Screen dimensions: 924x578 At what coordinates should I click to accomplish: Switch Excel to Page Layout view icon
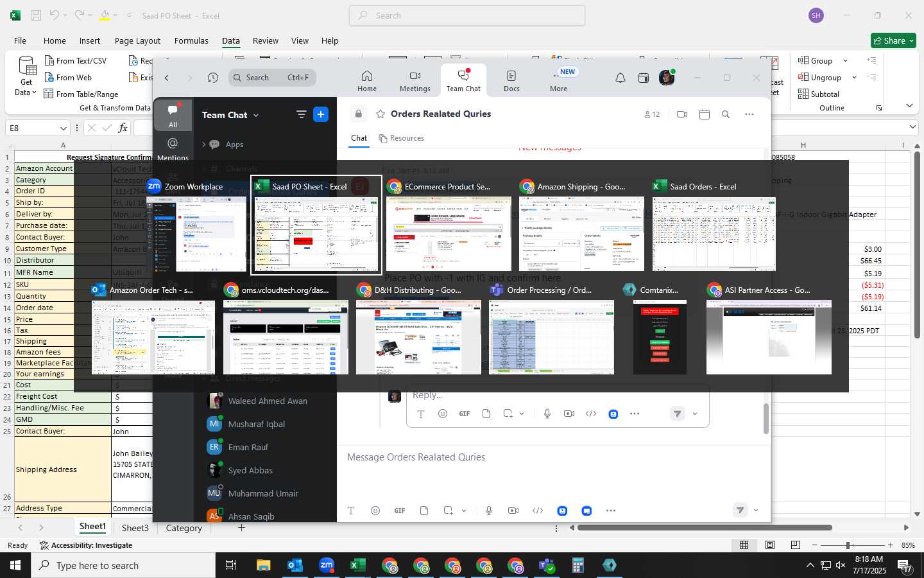(x=770, y=545)
